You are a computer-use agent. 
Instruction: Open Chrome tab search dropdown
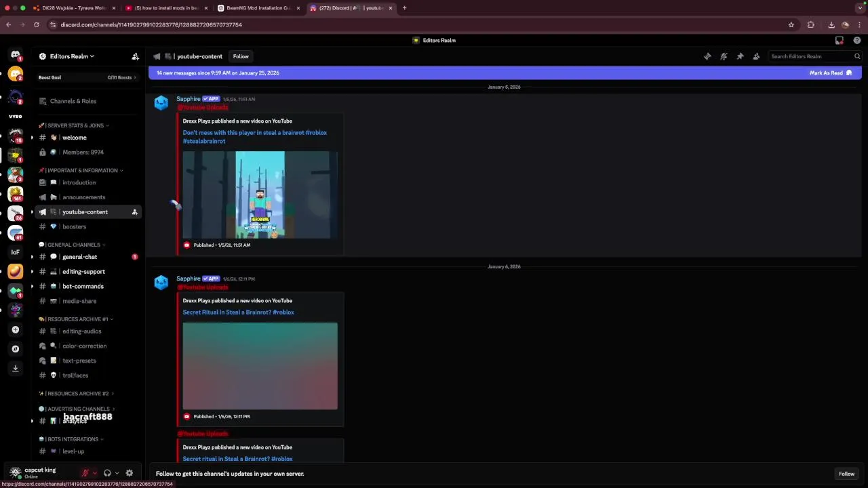click(859, 8)
